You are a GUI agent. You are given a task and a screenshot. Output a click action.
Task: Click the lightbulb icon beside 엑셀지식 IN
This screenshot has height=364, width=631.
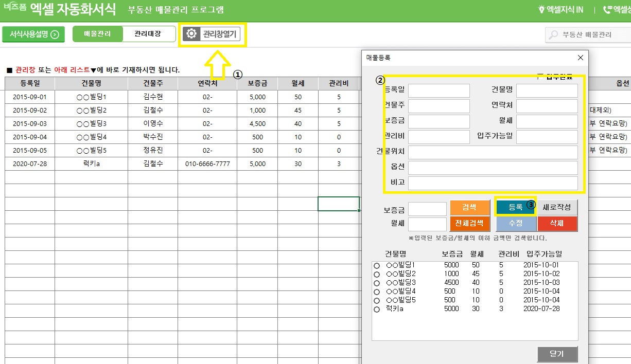pyautogui.click(x=541, y=9)
